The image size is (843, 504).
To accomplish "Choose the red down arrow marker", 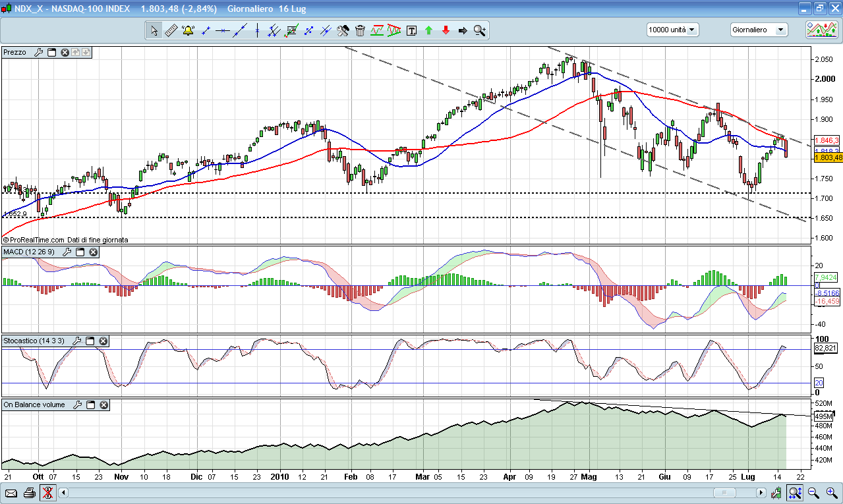I will 446,30.
